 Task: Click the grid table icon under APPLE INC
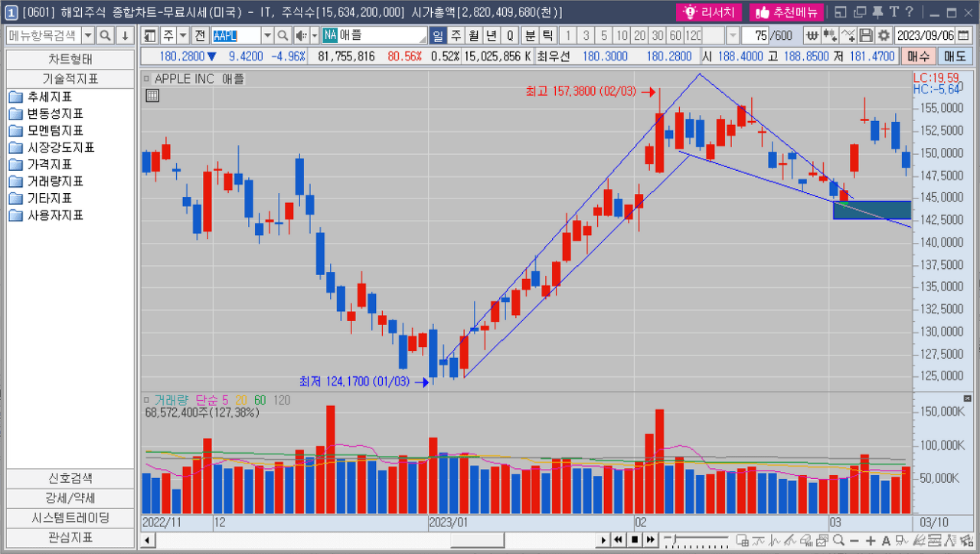click(152, 96)
